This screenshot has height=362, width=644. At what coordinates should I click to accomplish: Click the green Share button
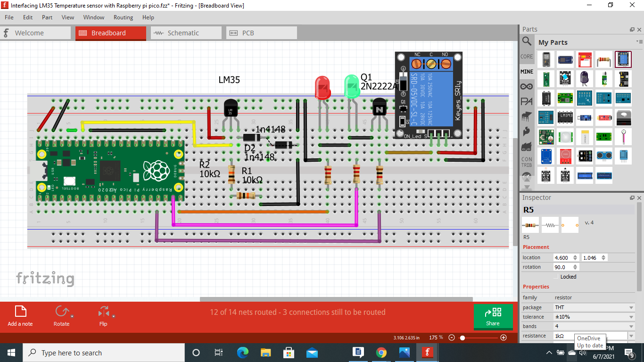493,317
